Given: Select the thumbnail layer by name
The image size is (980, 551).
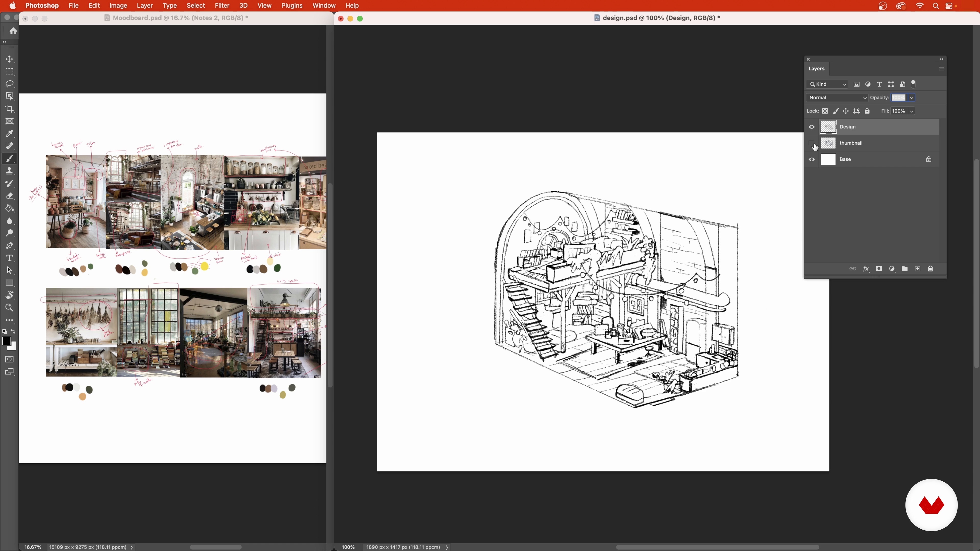Looking at the screenshot, I should [851, 143].
